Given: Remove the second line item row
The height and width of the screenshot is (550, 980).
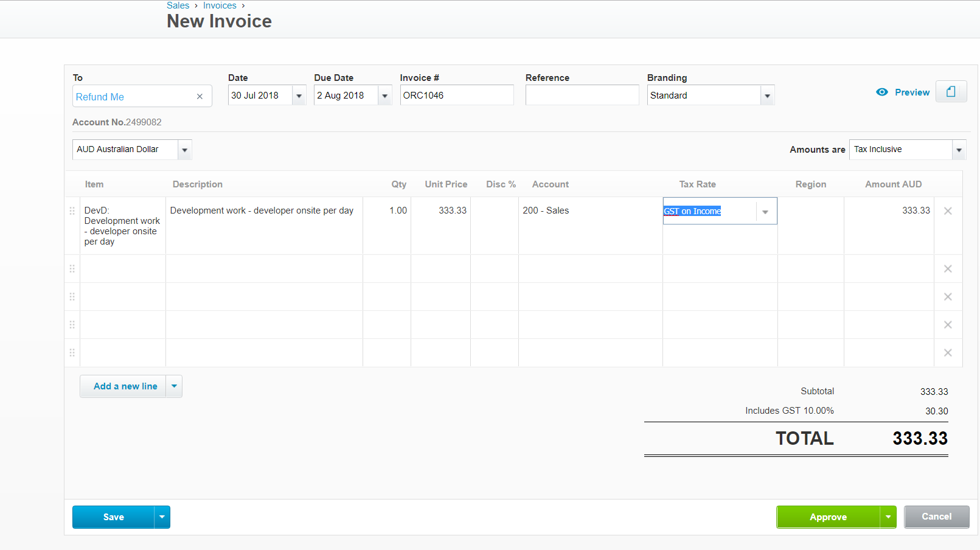Looking at the screenshot, I should 947,269.
